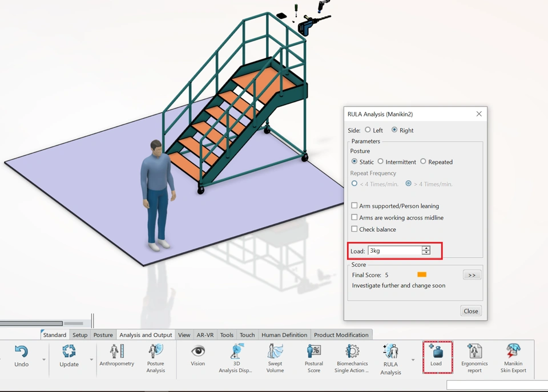
Task: Click the Load value input field
Action: [x=394, y=250]
